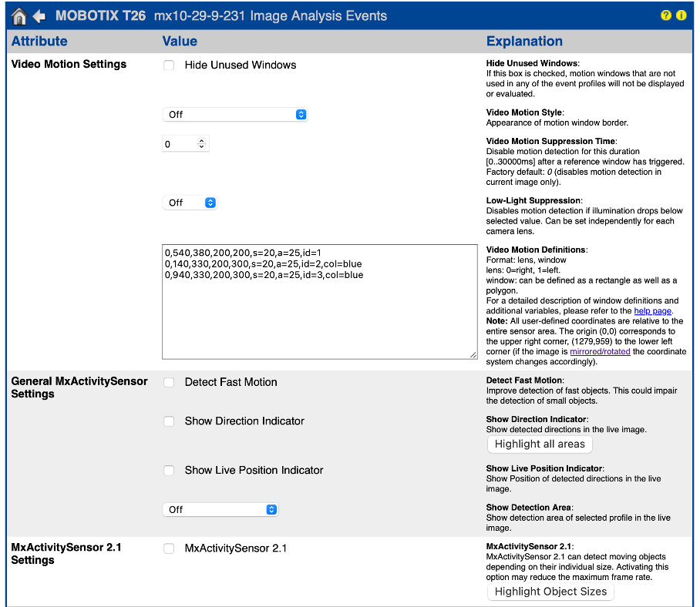Click the textarea resize handle corner
This screenshot has width=700, height=607.
tap(473, 355)
